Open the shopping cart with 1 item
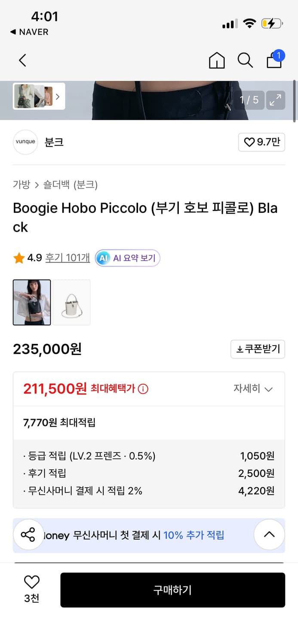 274,61
